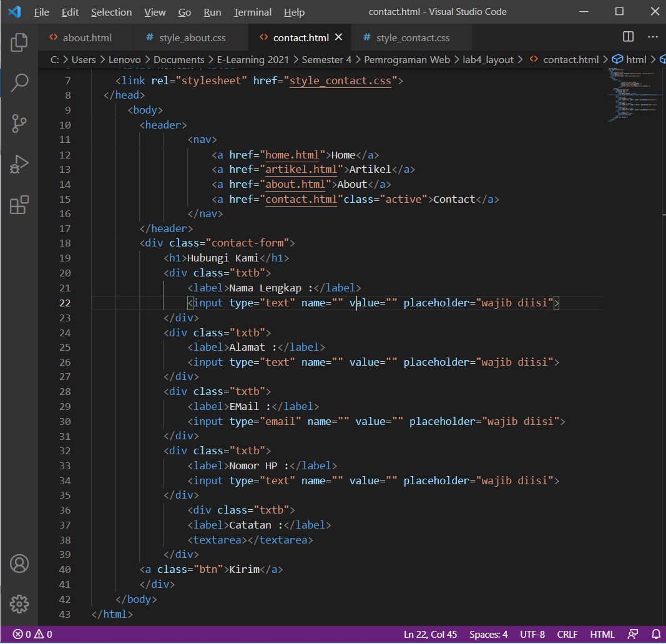
Task: Open the More Actions ellipsis menu
Action: 652,37
